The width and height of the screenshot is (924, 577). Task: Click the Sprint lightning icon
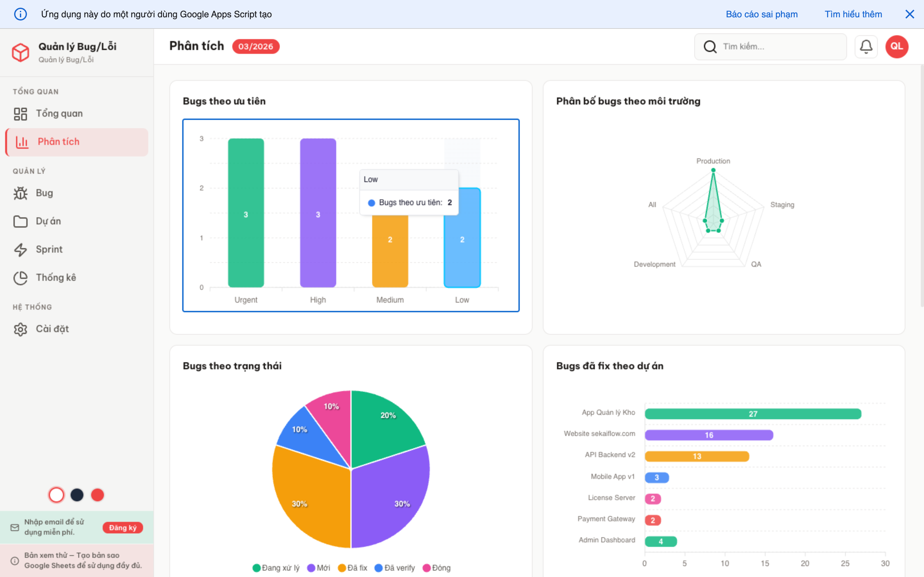[x=21, y=249]
